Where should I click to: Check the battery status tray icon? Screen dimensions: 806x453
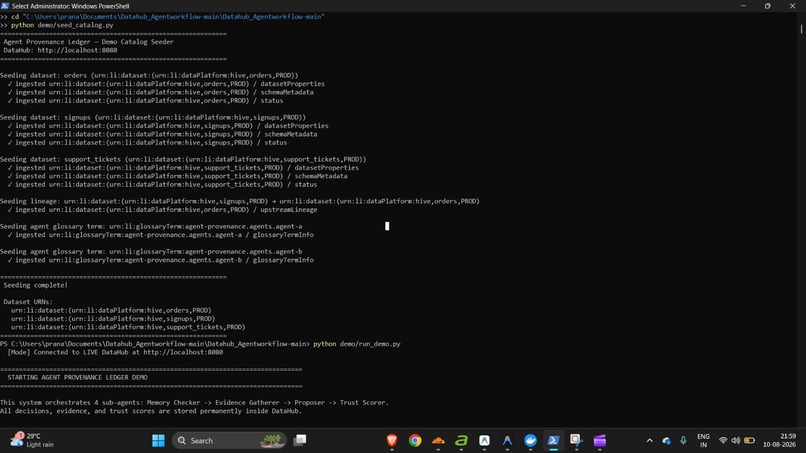pyautogui.click(x=749, y=441)
